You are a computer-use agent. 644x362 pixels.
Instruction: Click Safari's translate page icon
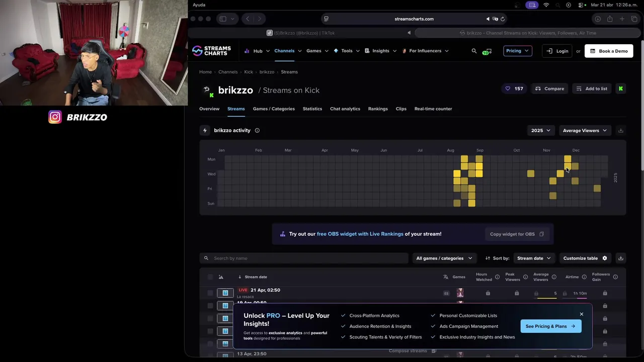click(495, 19)
